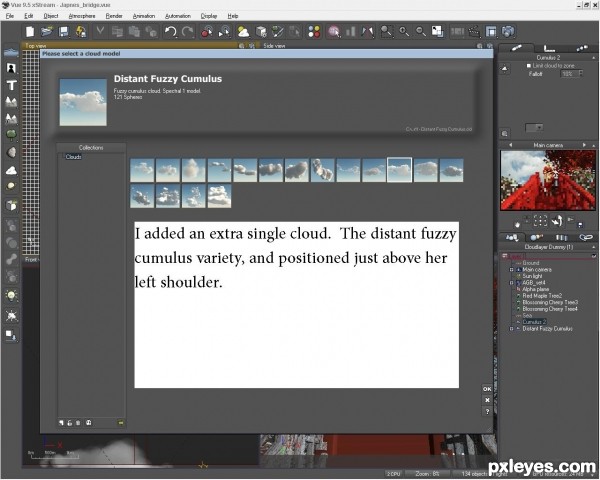Select the Clouds collection in Collections list

coord(73,157)
